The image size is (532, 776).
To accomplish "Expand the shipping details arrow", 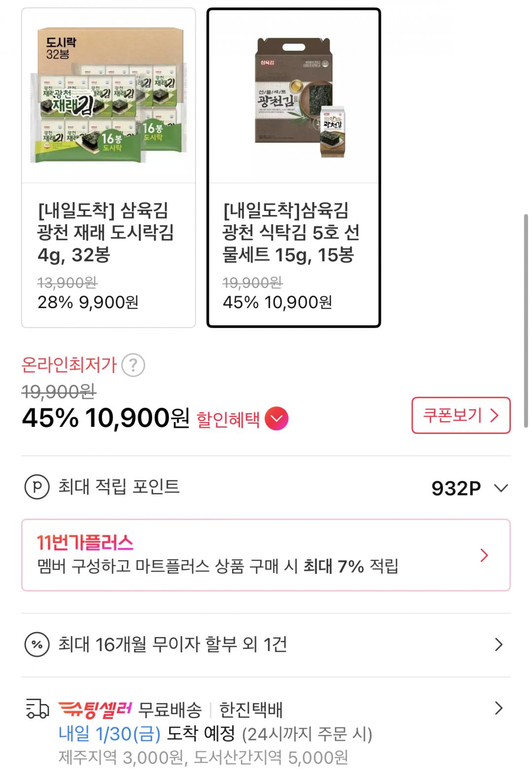I will click(499, 708).
